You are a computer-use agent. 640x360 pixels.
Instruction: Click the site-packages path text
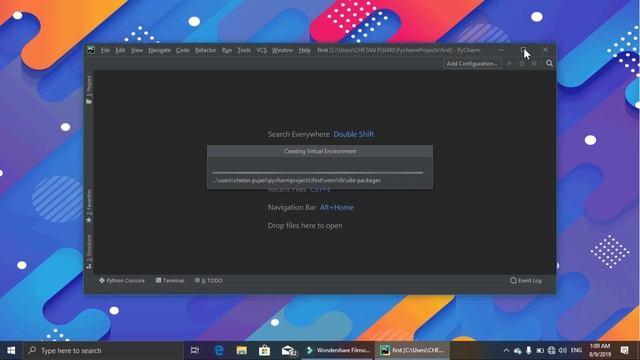click(x=296, y=180)
